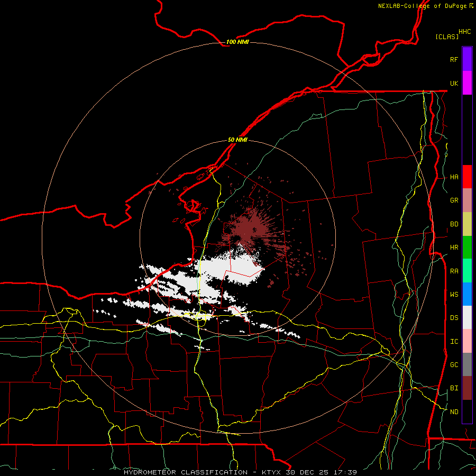Click the HR legend label
The height and width of the screenshot is (476, 476).
coord(454,248)
